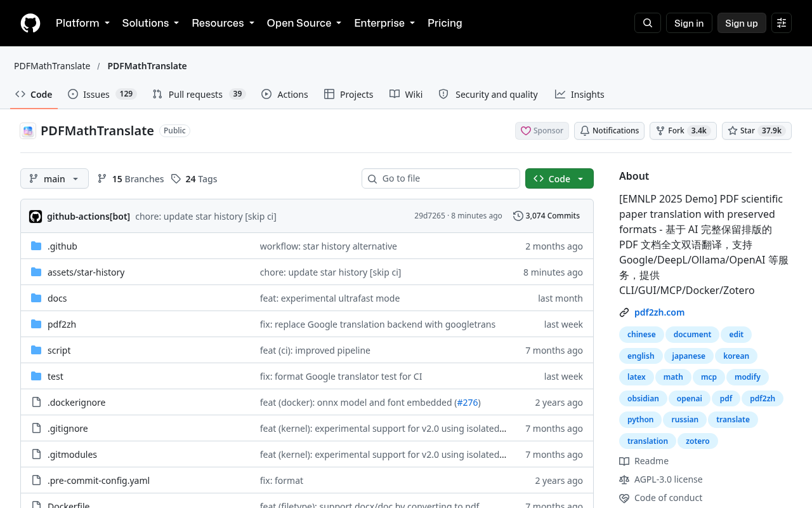
Task: Click the PDFMathTranslate repository avatar
Action: [x=28, y=131]
